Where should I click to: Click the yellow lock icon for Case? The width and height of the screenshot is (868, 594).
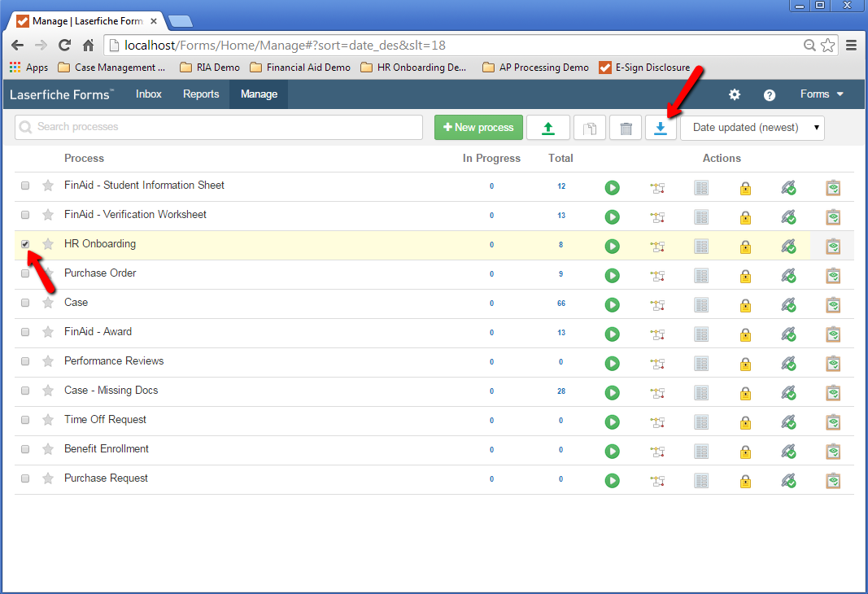tap(745, 305)
